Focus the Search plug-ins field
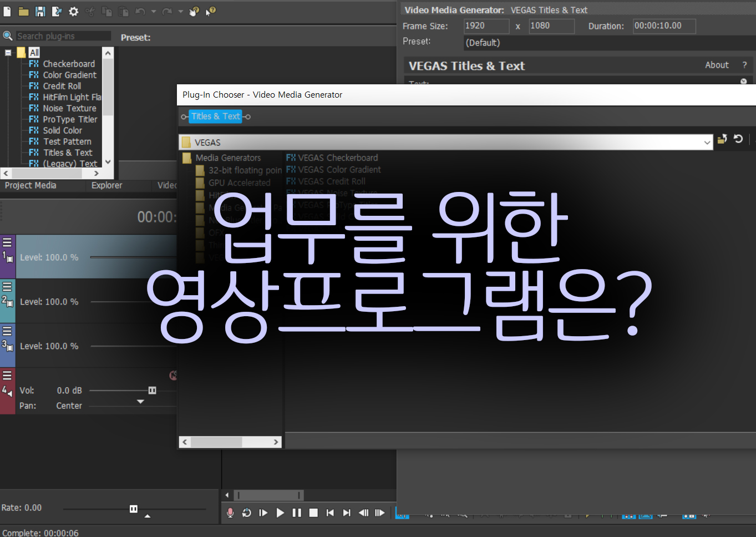 point(63,36)
